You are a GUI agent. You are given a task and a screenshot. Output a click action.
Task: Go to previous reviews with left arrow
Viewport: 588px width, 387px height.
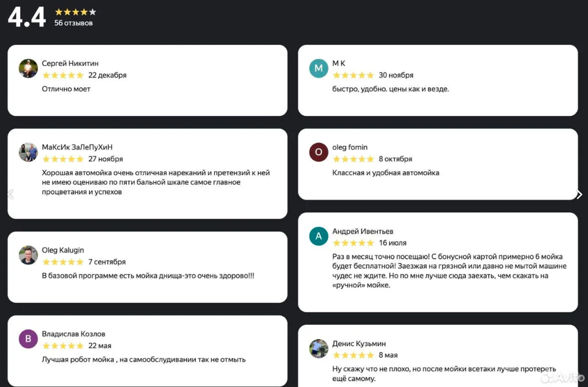tap(10, 194)
